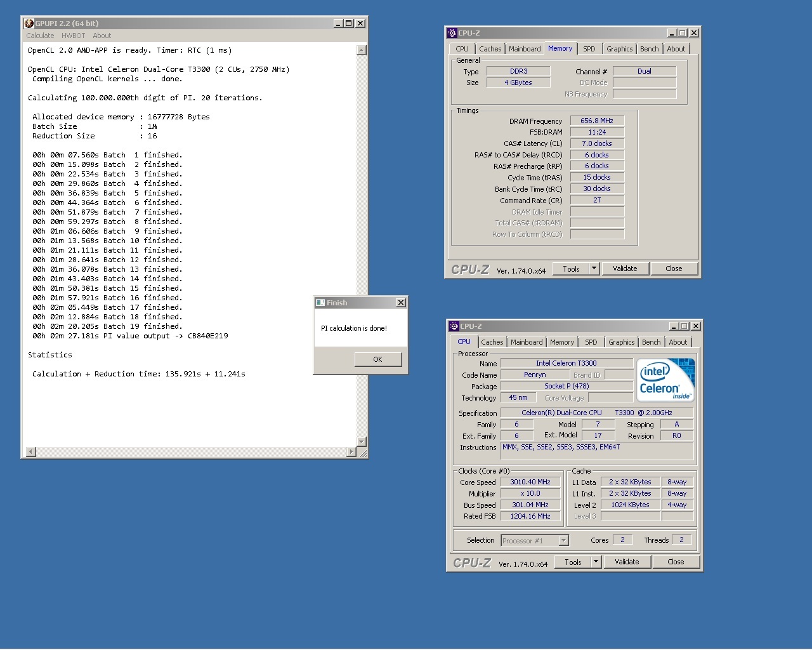The width and height of the screenshot is (812, 650).
Task: Open About tab in upper CPU-Z window
Action: [676, 49]
